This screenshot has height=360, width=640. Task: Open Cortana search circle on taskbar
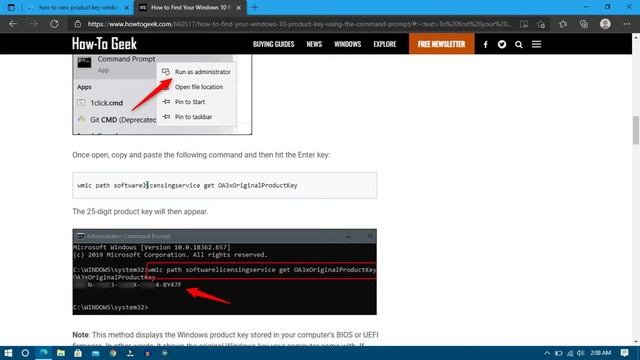[25, 353]
